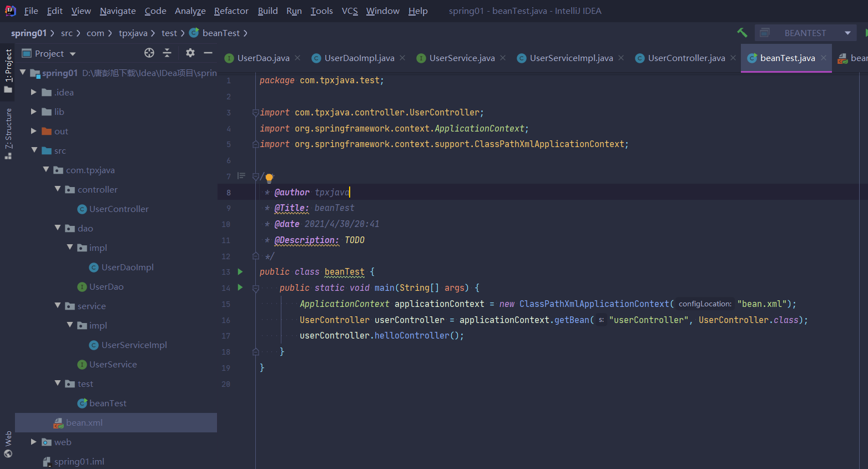This screenshot has width=868, height=469.
Task: Open the File menu
Action: tap(31, 11)
